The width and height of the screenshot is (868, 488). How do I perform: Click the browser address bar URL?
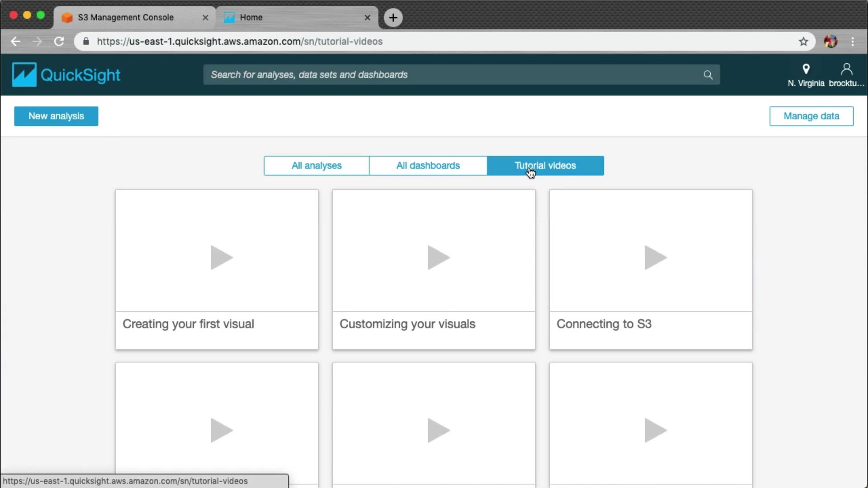[x=240, y=42]
